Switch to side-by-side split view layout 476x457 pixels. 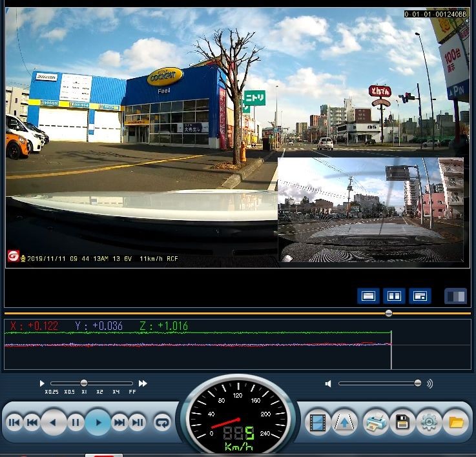click(394, 296)
